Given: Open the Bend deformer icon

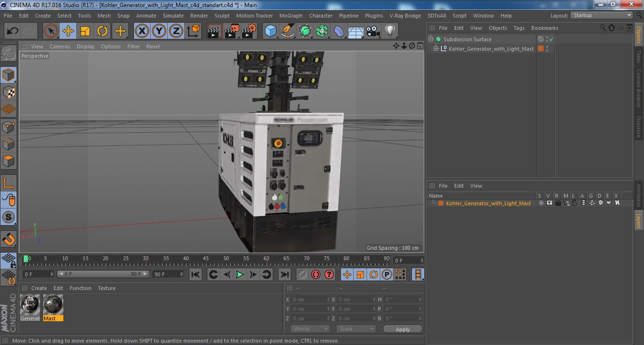Looking at the screenshot, I should click(x=339, y=31).
